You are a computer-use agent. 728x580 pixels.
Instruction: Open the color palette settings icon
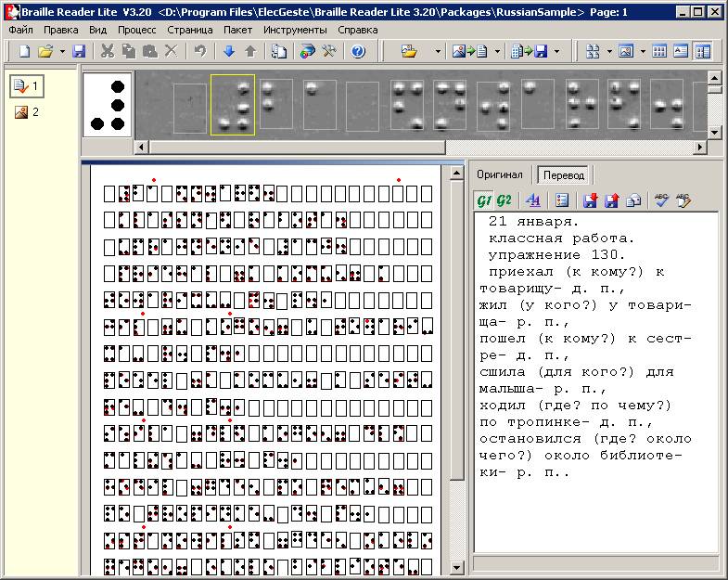[307, 51]
